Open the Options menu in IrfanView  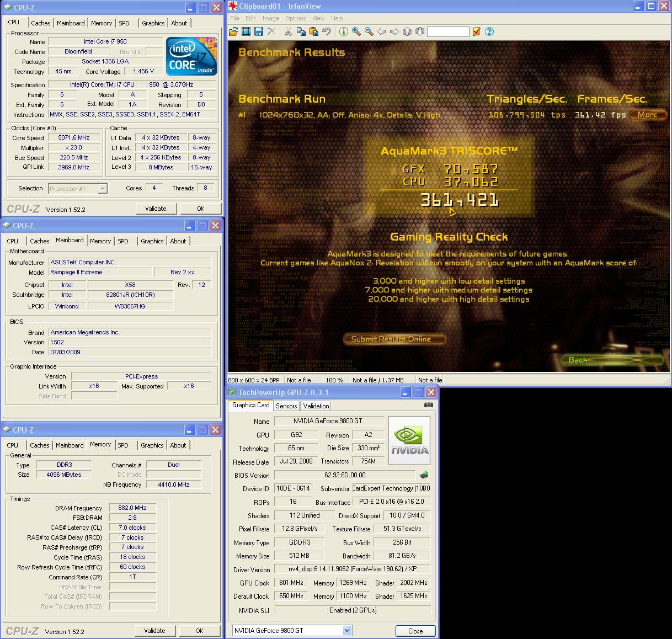296,18
